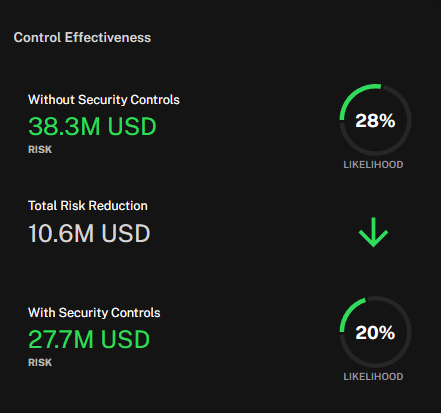Click the Total Risk Reduction label
The height and width of the screenshot is (413, 441).
click(x=88, y=206)
